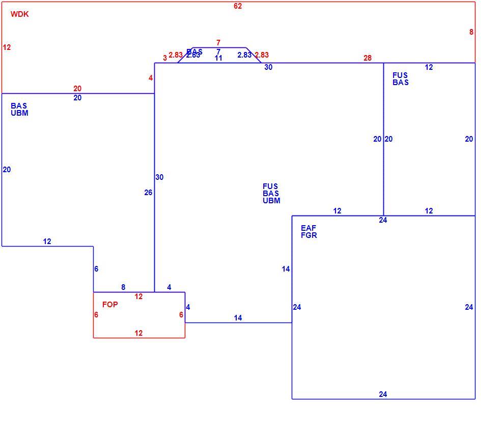Click the blue 11 dimension under bay window
This screenshot has height=430, width=504.
(218, 58)
